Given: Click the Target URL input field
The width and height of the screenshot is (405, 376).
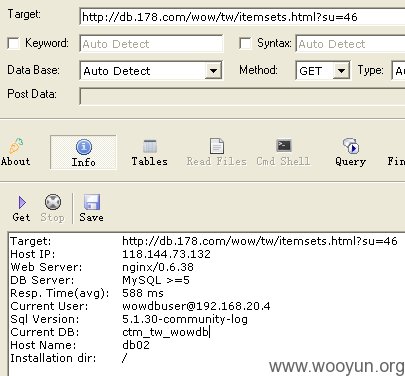Looking at the screenshot, I should (242, 17).
